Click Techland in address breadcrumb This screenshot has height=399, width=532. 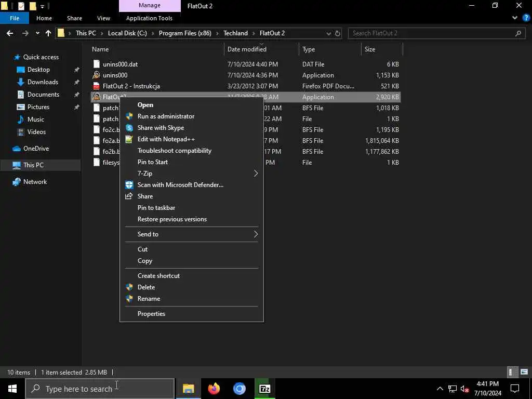point(235,33)
